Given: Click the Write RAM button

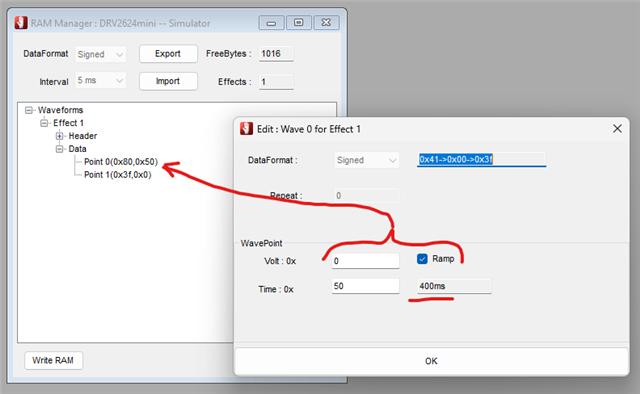Looking at the screenshot, I should coord(53,361).
